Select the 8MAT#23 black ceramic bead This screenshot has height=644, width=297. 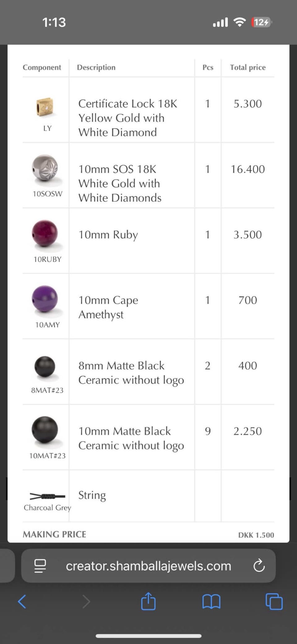45,367
